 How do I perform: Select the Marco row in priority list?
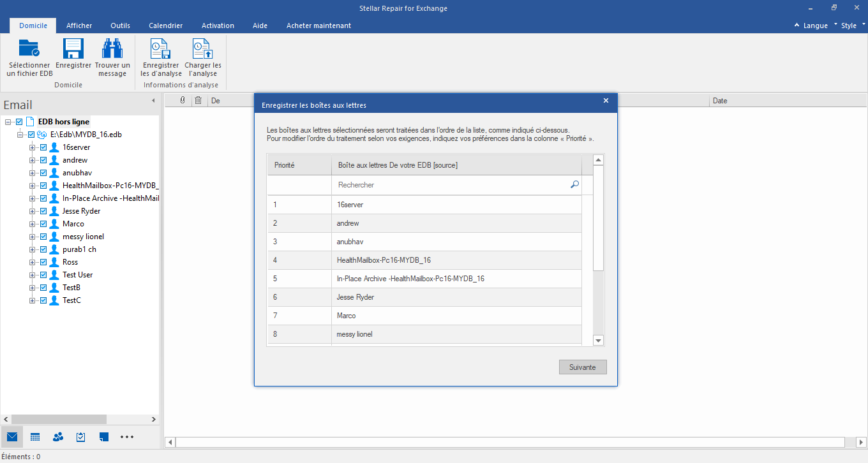point(424,316)
